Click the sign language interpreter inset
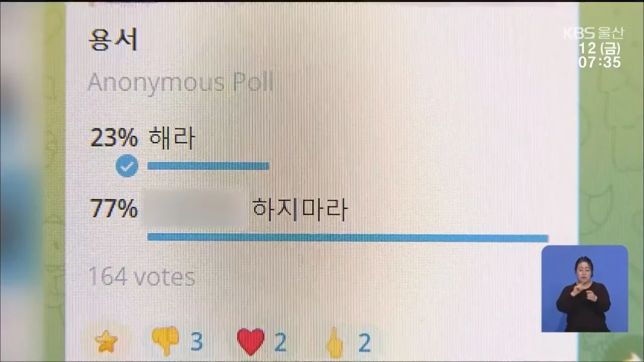 (x=585, y=289)
